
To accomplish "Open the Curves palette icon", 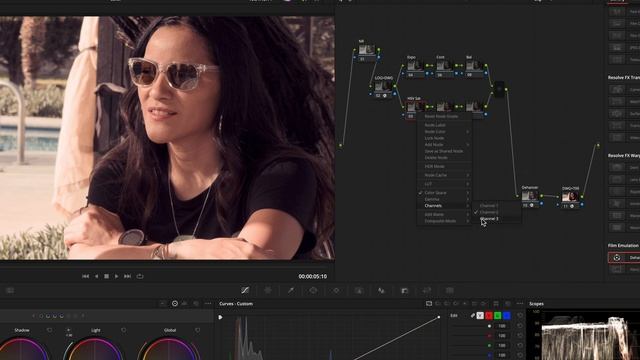I will pos(245,290).
